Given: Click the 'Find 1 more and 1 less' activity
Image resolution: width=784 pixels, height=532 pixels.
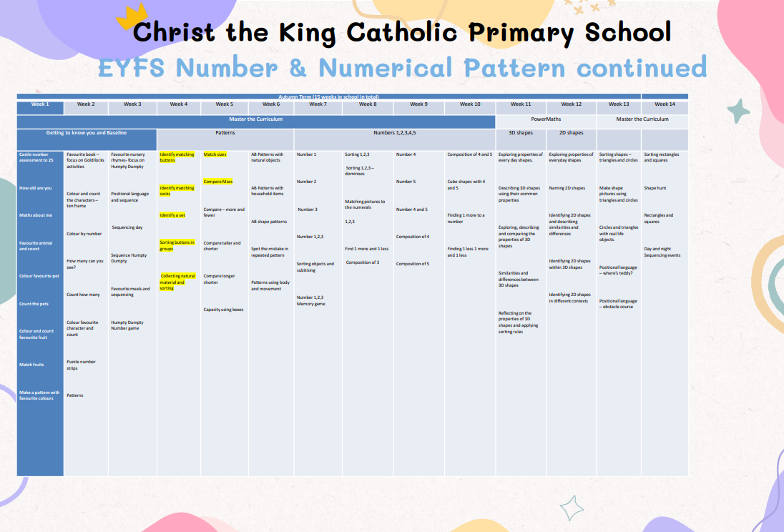Looking at the screenshot, I should coord(366,249).
